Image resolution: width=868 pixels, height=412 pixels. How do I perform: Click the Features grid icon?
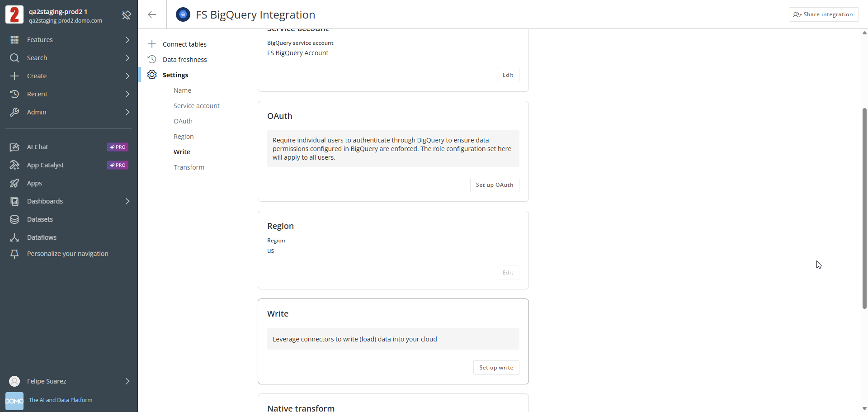click(14, 40)
